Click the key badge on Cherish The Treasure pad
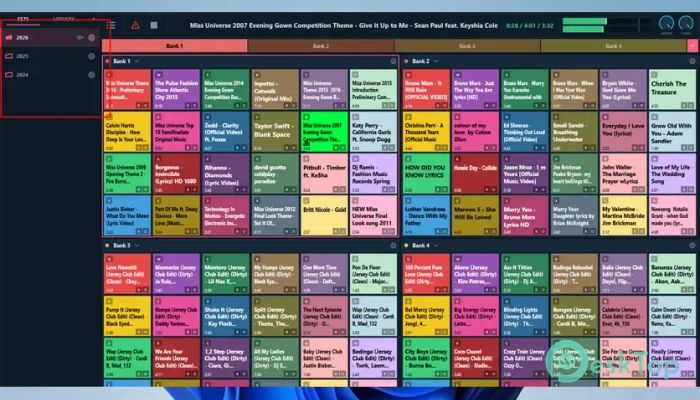700x400 pixels. pos(654,75)
